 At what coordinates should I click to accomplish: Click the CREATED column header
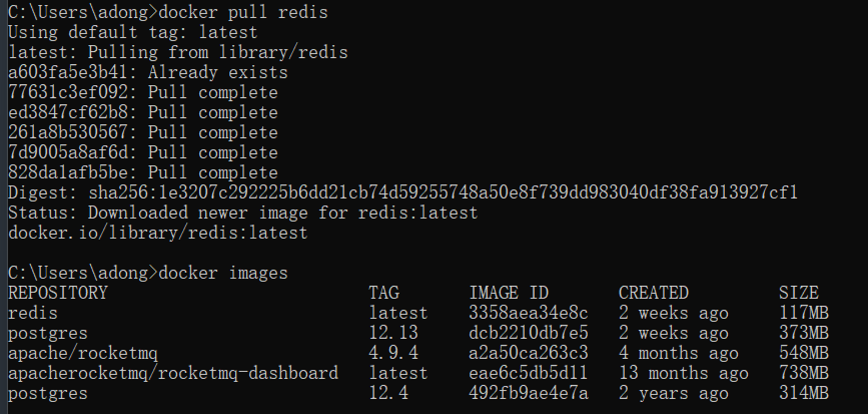[654, 293]
